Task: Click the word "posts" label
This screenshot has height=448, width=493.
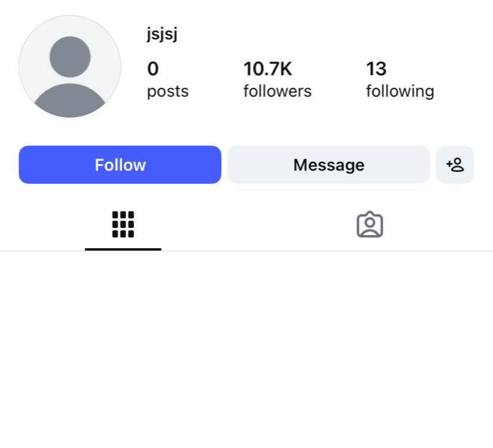Action: [x=168, y=91]
